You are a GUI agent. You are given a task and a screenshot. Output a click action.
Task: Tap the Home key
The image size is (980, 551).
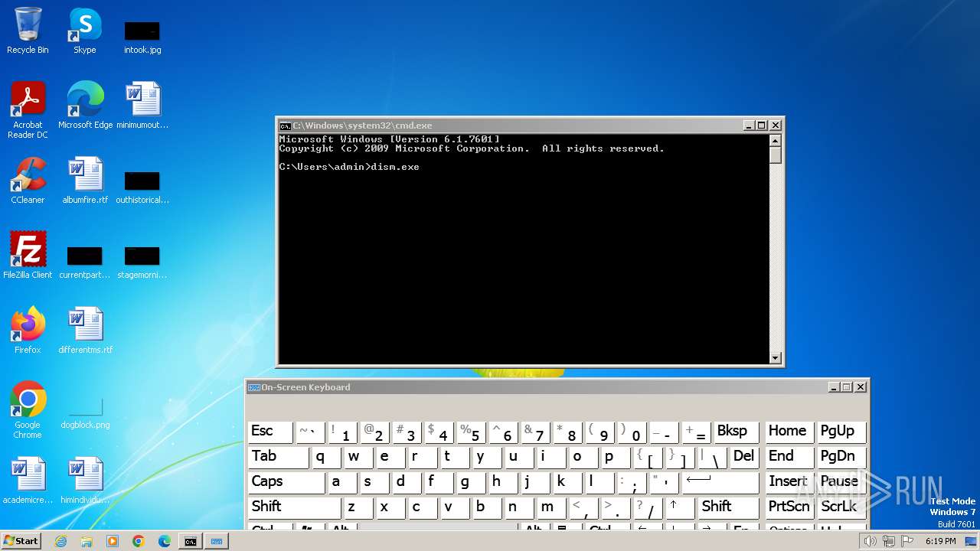789,431
